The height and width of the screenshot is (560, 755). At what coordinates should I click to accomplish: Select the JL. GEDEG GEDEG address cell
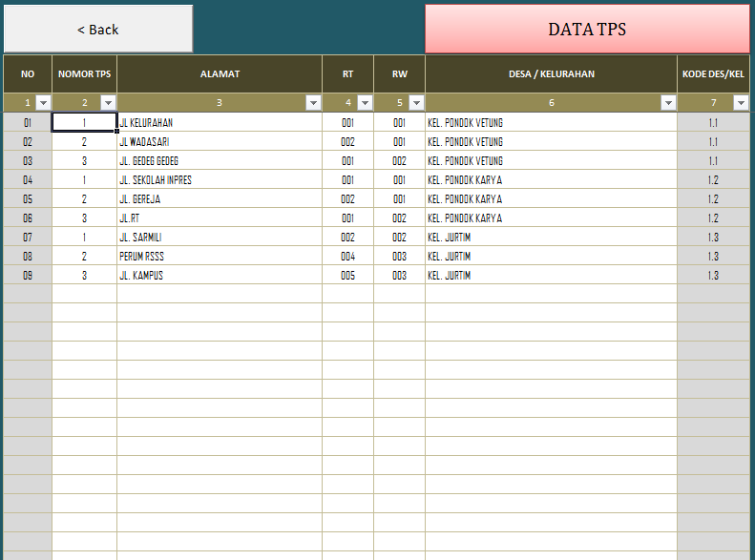click(x=220, y=160)
